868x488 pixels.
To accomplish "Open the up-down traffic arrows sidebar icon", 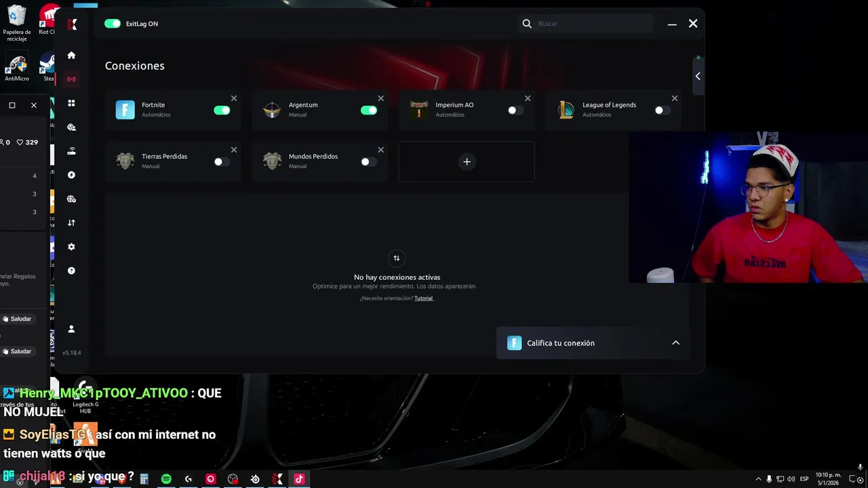I will pos(71,223).
